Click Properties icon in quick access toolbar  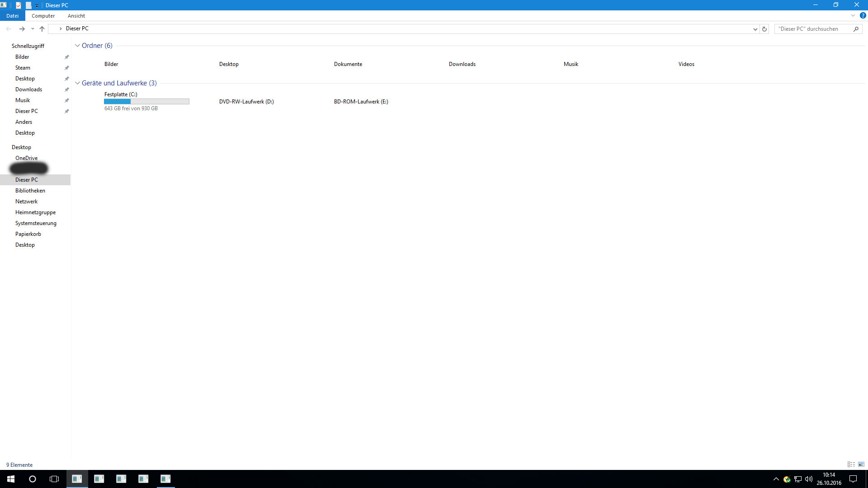(x=19, y=5)
